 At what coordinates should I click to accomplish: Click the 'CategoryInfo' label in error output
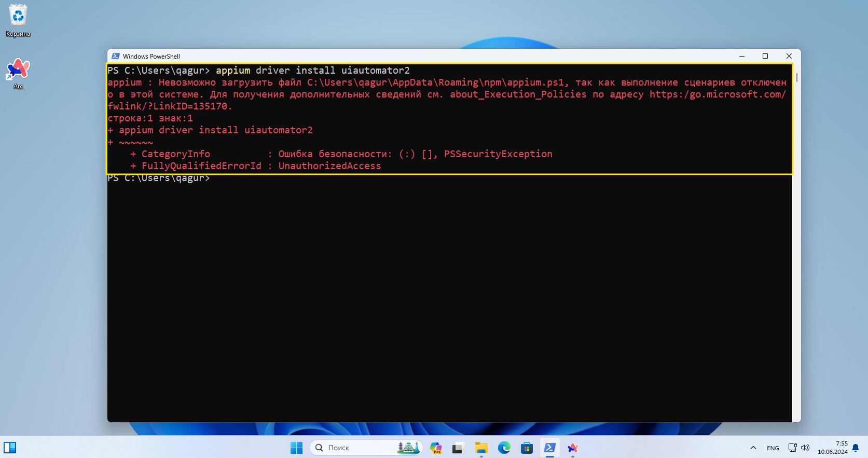[176, 154]
